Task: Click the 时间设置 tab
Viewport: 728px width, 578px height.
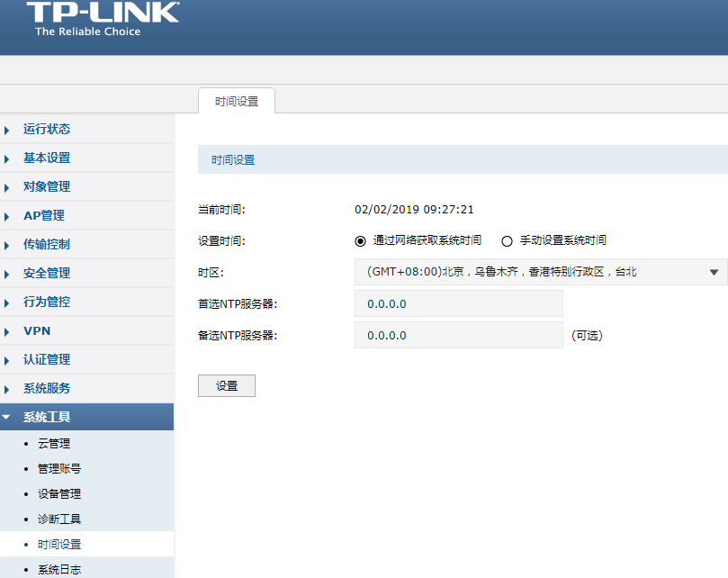Action: pyautogui.click(x=236, y=101)
